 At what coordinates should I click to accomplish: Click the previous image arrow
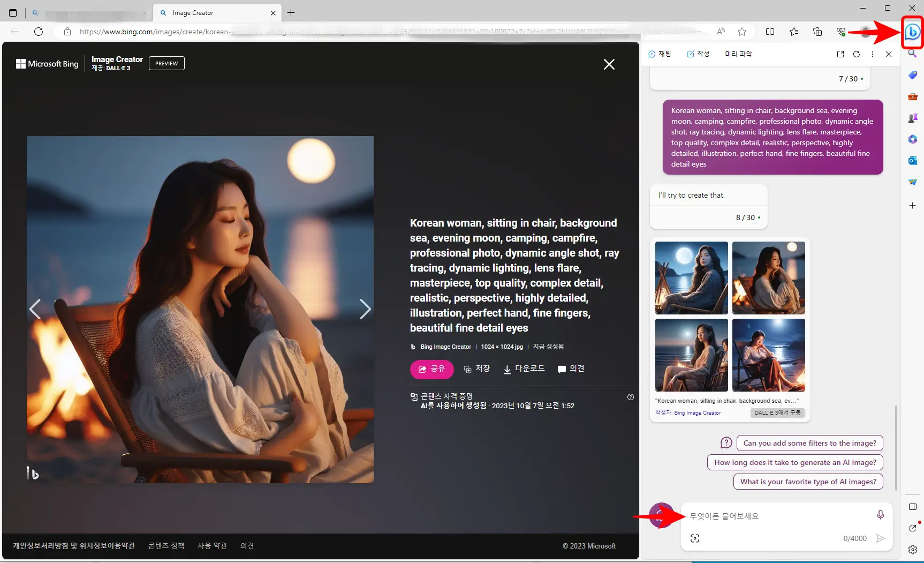point(35,309)
